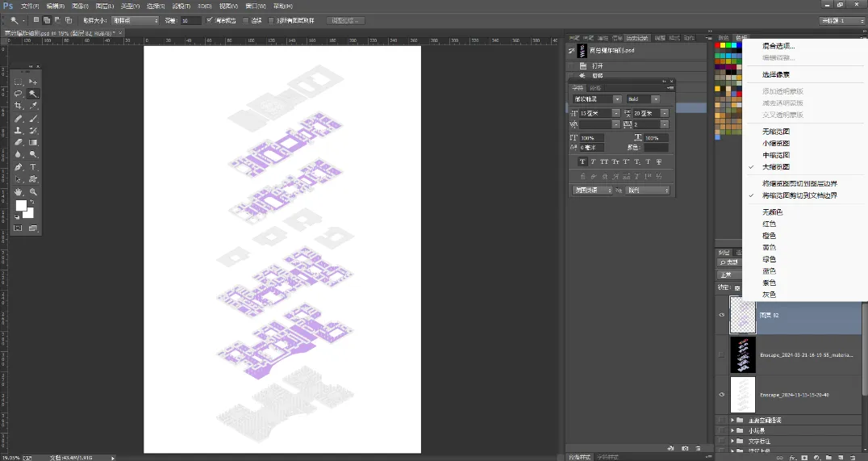The height and width of the screenshot is (461, 868).
Task: Select the Magic Wand tool in the toolbox
Action: pos(33,94)
